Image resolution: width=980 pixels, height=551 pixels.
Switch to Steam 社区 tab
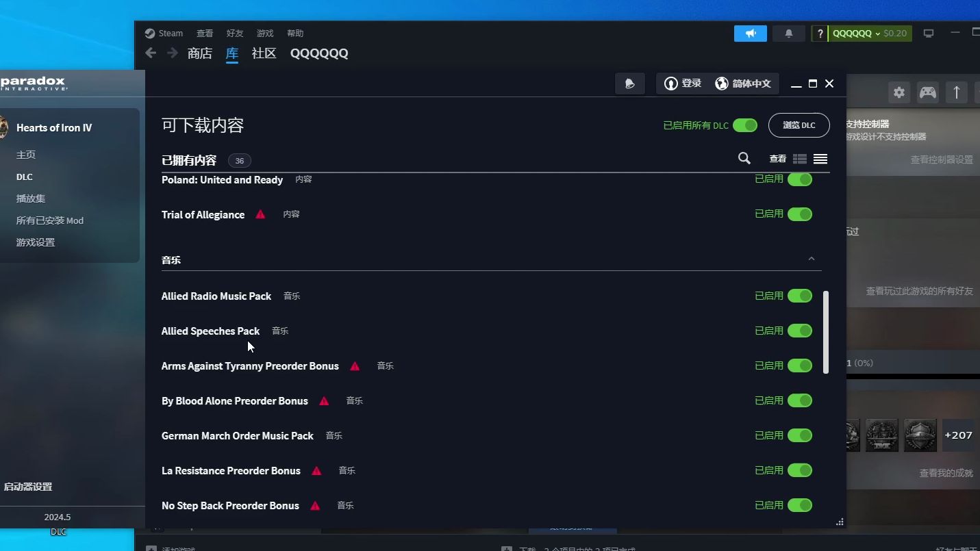tap(264, 53)
